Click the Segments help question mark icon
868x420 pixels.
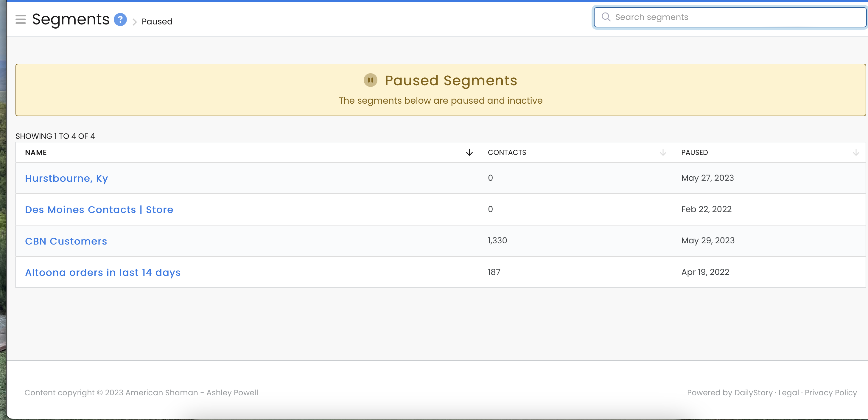point(120,20)
